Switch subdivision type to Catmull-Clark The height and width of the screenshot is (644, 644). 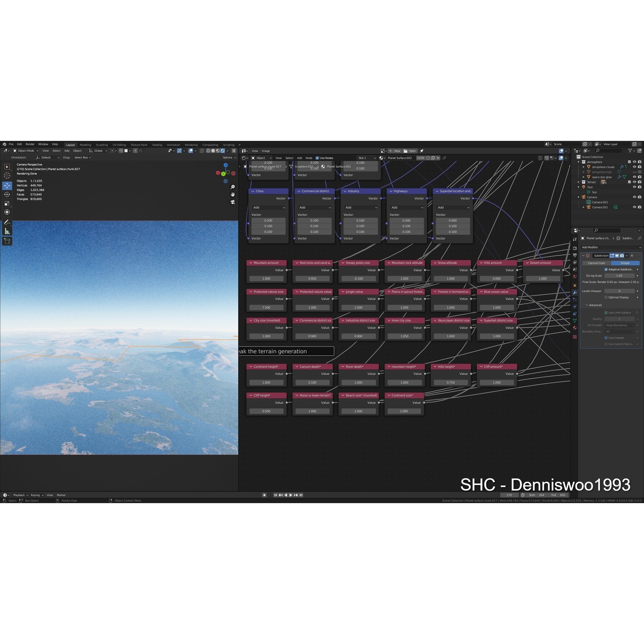tap(596, 263)
